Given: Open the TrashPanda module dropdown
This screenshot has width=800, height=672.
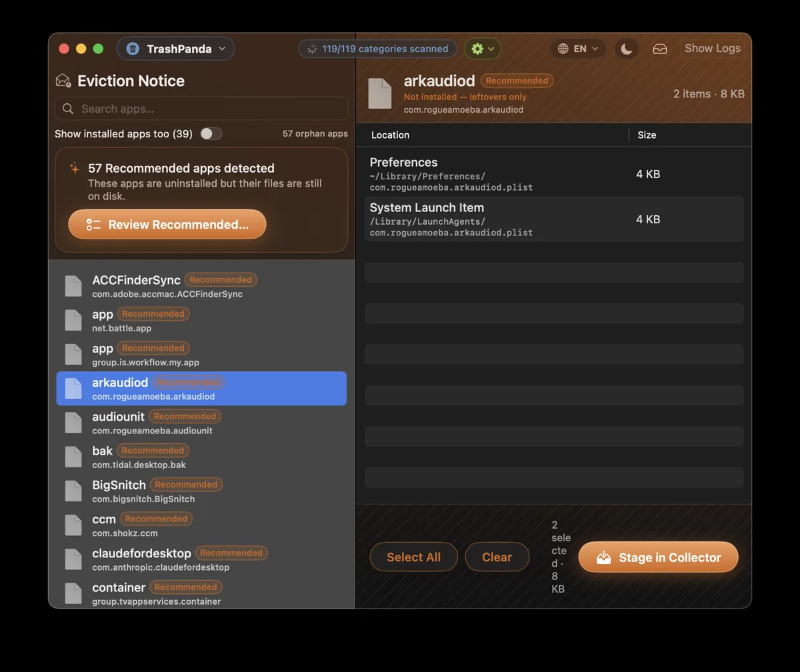Looking at the screenshot, I should pos(176,49).
